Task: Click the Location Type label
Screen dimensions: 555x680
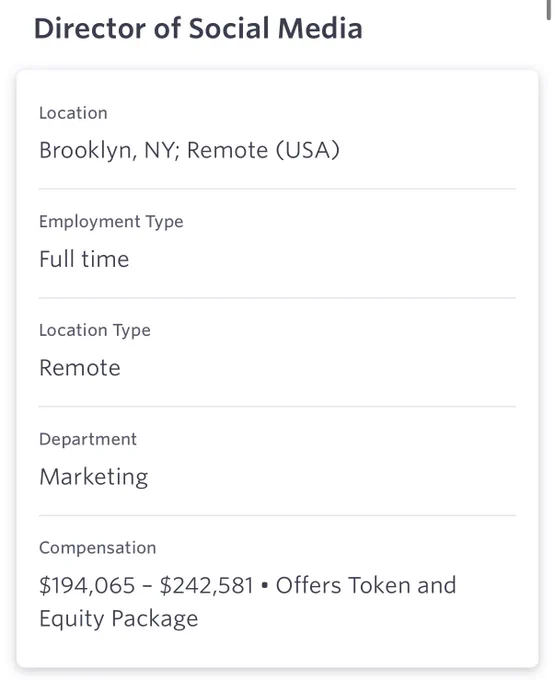Action: coord(95,330)
